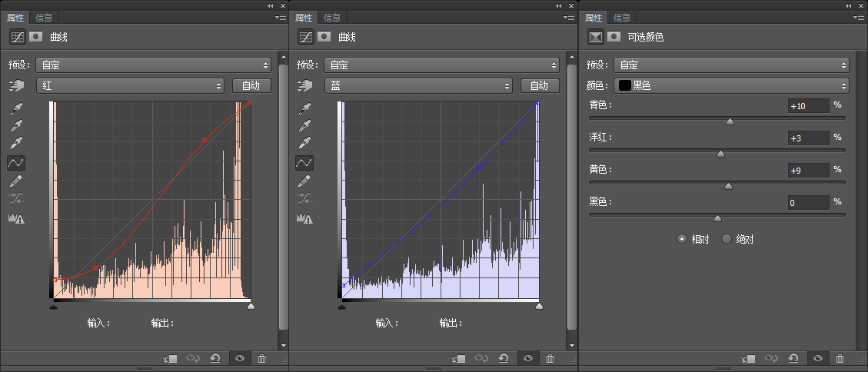Click 青色 slider handle
The image size is (868, 372).
pyautogui.click(x=730, y=121)
